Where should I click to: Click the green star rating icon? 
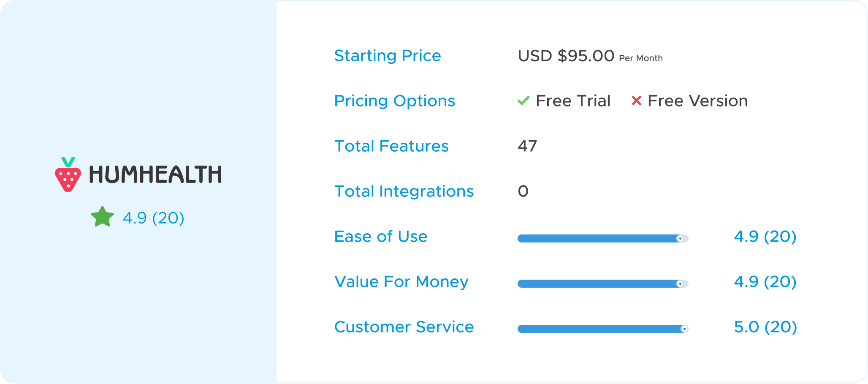tap(103, 217)
